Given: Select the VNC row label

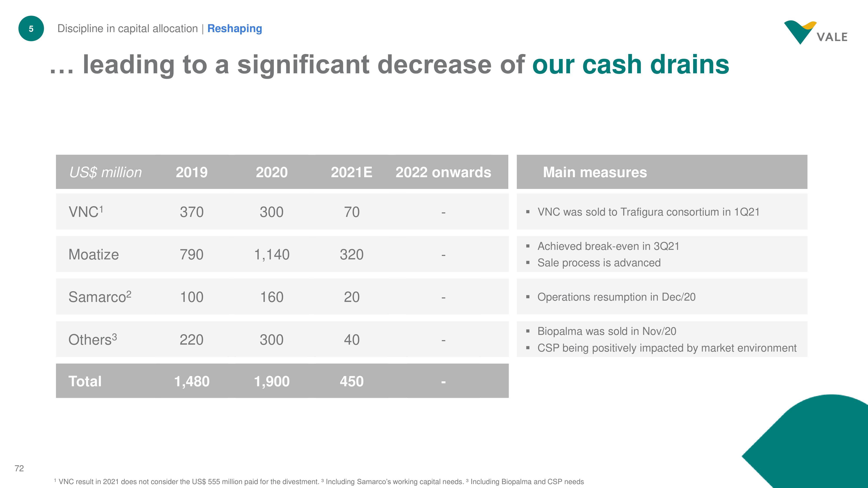Looking at the screenshot, I should [x=86, y=212].
